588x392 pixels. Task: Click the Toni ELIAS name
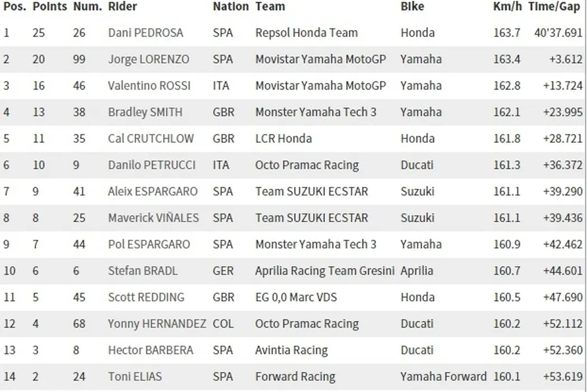(136, 376)
